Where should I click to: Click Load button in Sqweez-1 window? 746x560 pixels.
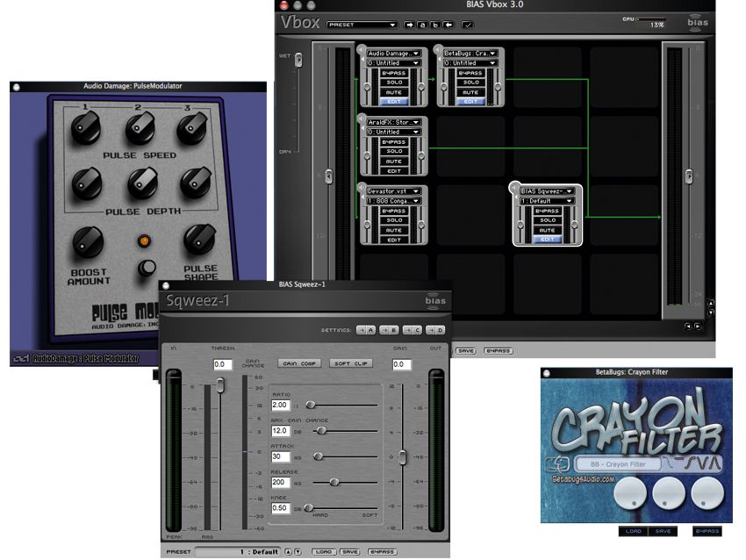coord(324,552)
